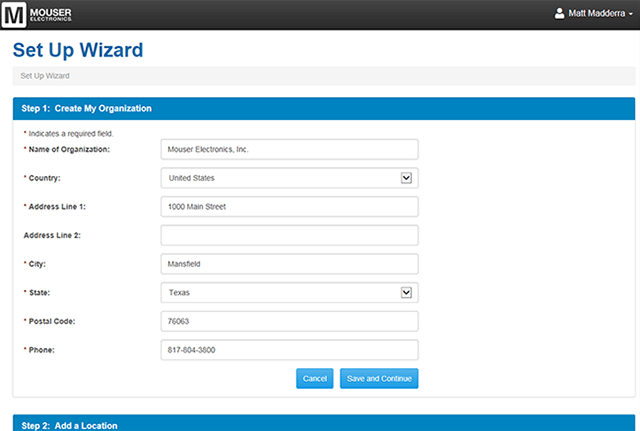Click the City field containing Mansfield
Viewport: 640px width, 431px height.
point(289,264)
